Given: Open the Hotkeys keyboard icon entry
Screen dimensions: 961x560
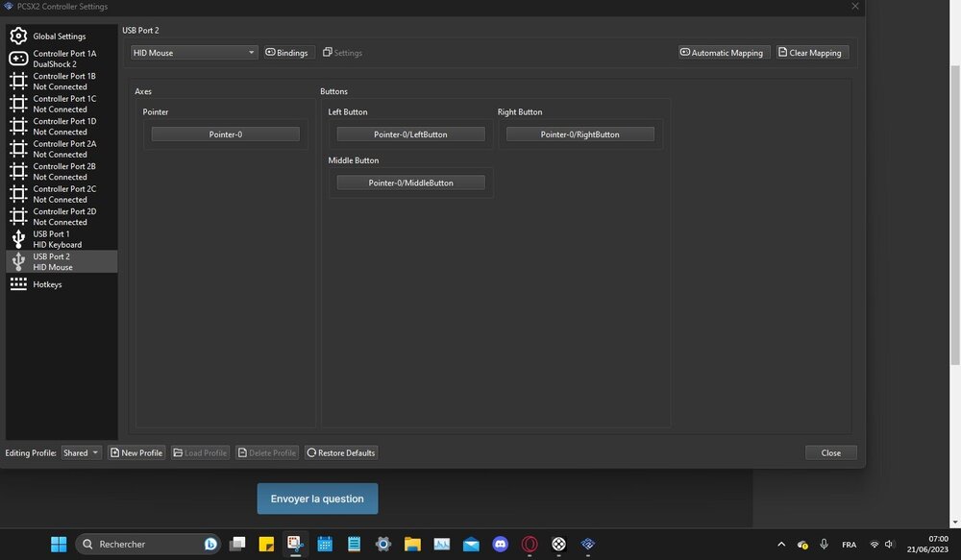Looking at the screenshot, I should pyautogui.click(x=18, y=284).
